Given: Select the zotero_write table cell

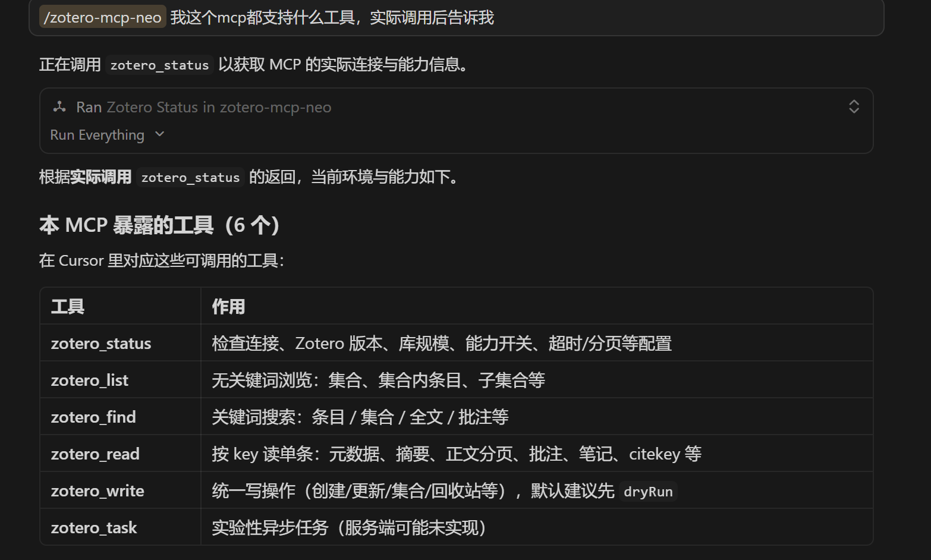Looking at the screenshot, I should tap(120, 490).
